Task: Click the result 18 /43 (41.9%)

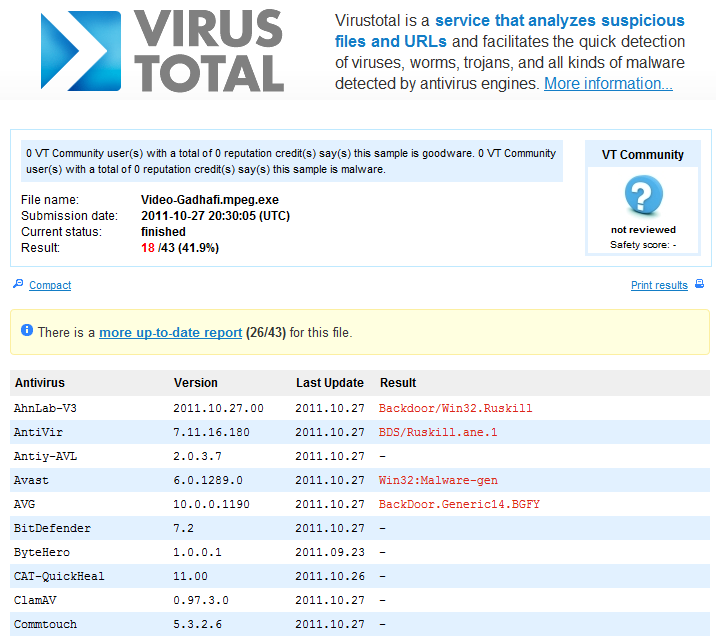Action: [x=180, y=248]
